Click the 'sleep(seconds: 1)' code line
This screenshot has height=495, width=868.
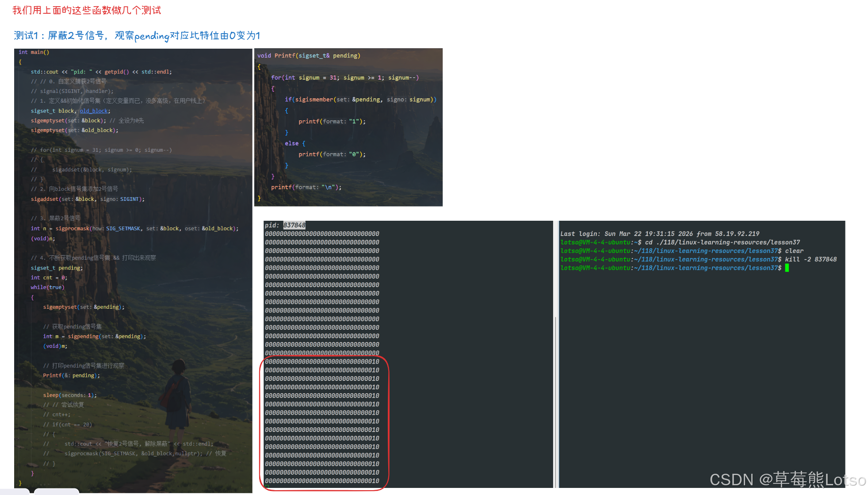(x=70, y=395)
